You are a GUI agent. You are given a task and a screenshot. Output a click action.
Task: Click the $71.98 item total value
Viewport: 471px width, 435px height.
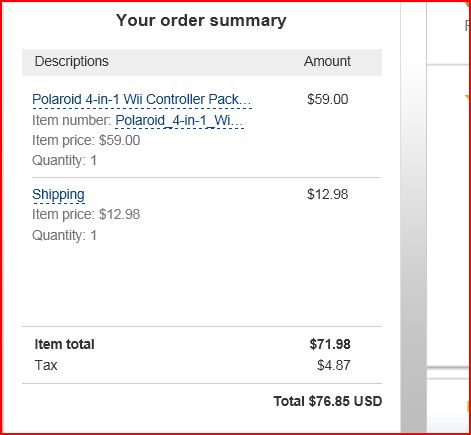point(330,344)
